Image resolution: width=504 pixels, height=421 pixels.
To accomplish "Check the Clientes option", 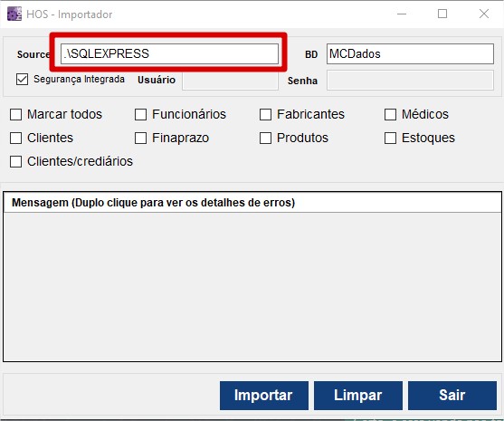I will pos(15,138).
